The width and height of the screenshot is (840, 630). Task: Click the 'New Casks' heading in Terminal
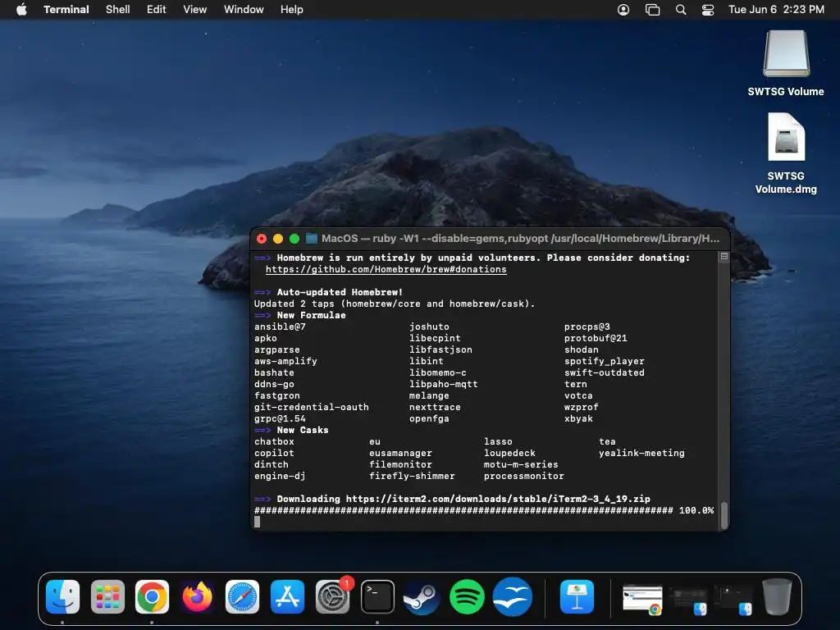tap(303, 430)
